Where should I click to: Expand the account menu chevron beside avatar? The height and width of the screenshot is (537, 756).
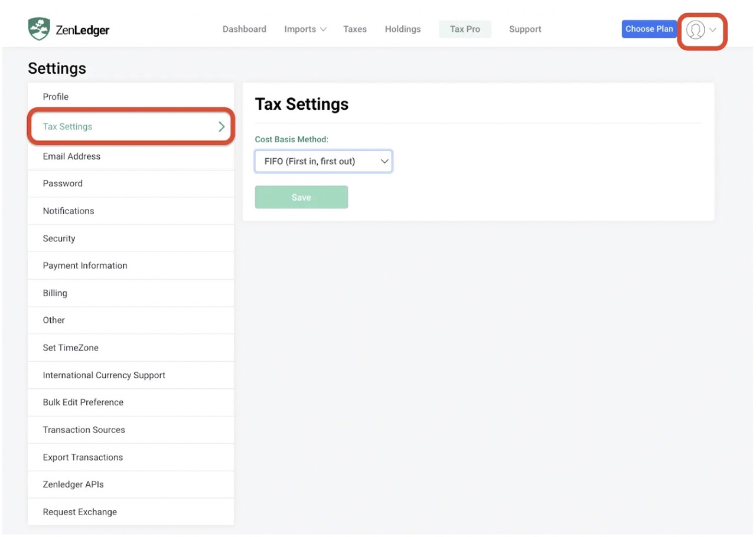(713, 30)
